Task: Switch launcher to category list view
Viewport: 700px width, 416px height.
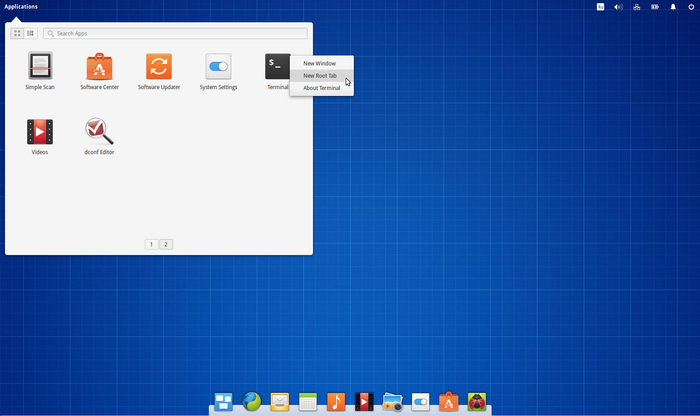Action: [x=30, y=33]
